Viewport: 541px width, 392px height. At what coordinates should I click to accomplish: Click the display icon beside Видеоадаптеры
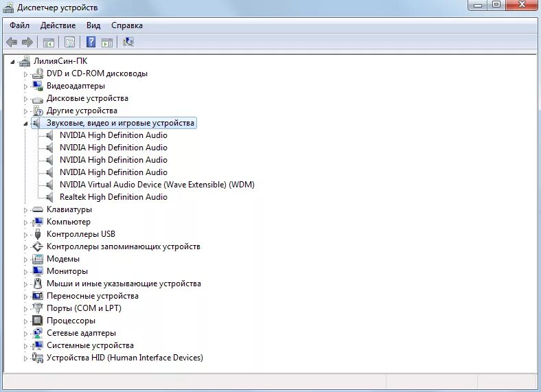(x=38, y=86)
